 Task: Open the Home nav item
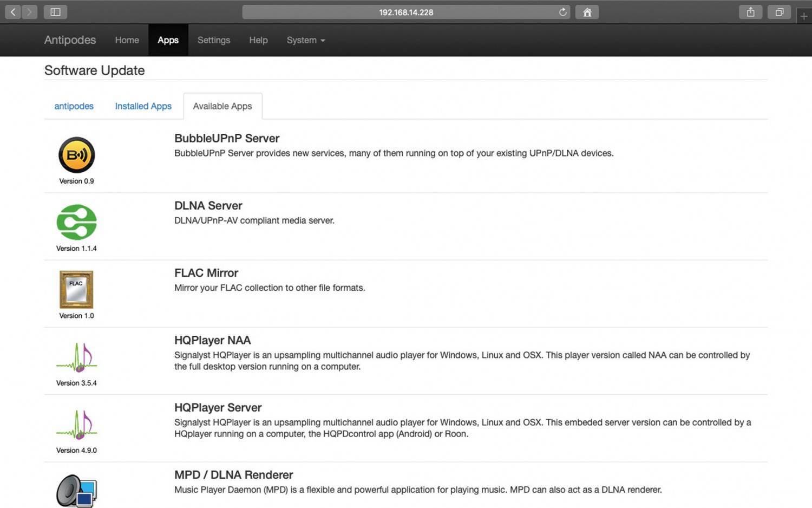pos(127,40)
